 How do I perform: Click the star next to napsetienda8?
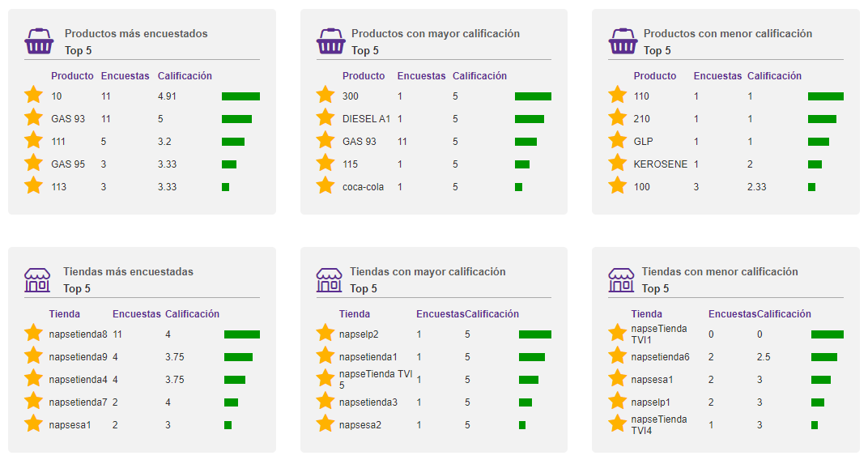pyautogui.click(x=33, y=334)
